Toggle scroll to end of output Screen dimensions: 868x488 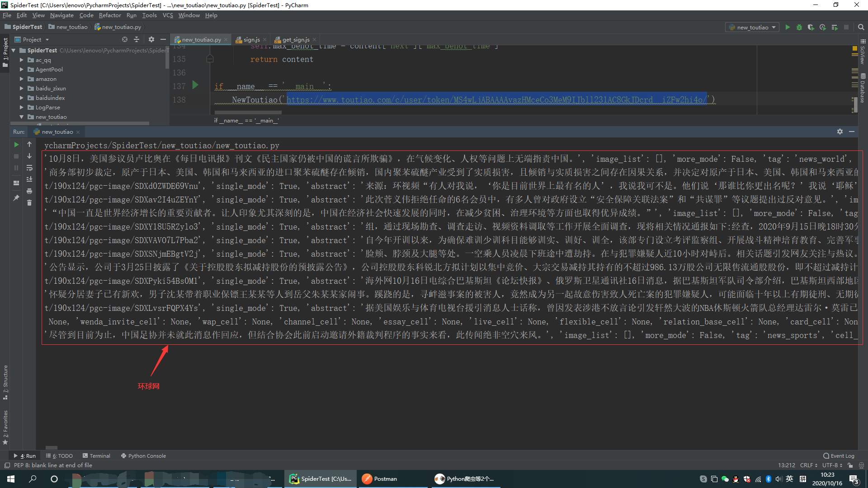29,180
